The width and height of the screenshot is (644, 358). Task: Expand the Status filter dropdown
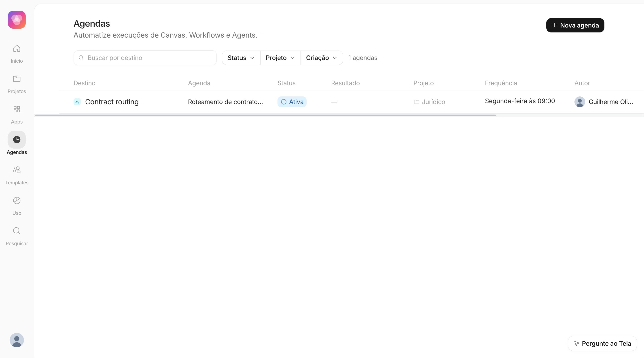(241, 58)
